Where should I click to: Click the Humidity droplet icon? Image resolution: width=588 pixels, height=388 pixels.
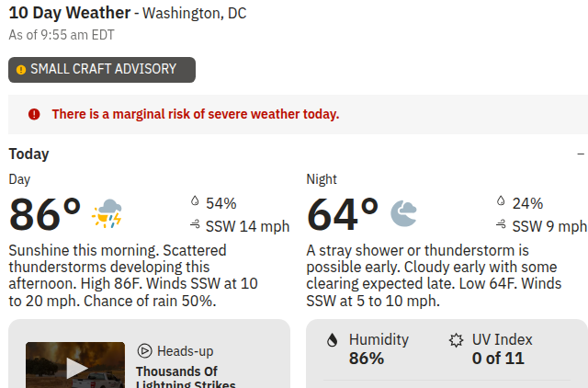[333, 341]
